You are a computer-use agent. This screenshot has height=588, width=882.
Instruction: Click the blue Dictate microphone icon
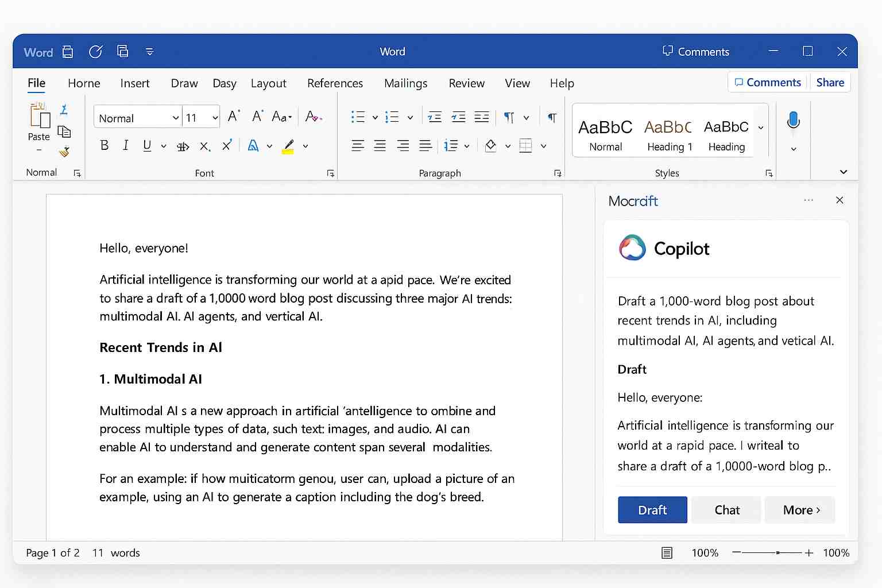[x=794, y=121]
